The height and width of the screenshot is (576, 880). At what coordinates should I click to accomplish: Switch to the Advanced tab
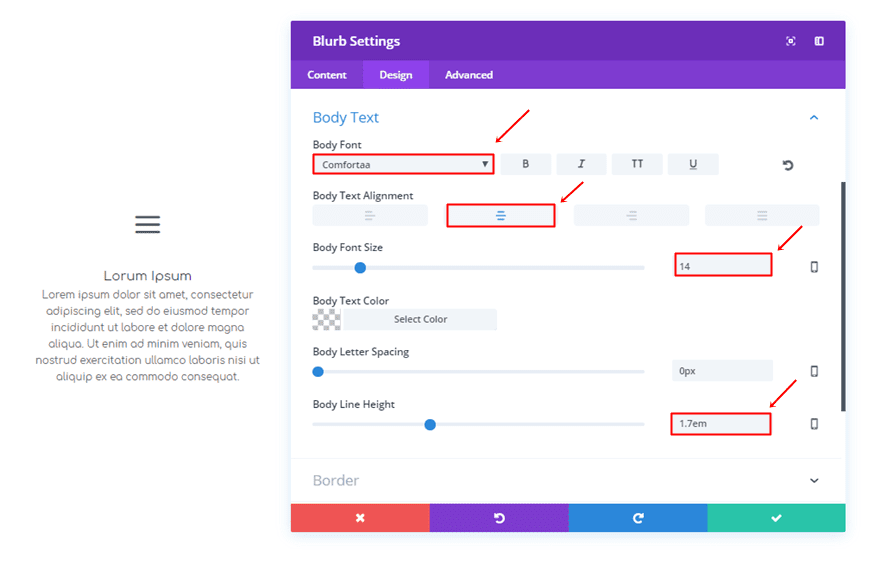(469, 75)
